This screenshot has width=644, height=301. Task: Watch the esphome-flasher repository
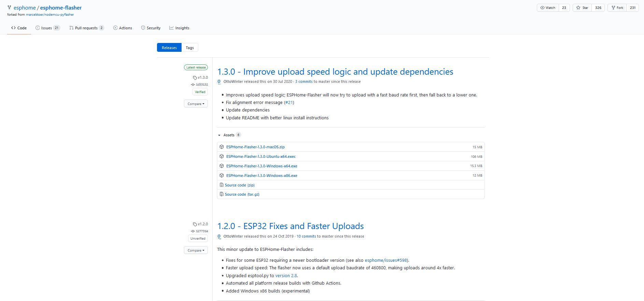[548, 7]
